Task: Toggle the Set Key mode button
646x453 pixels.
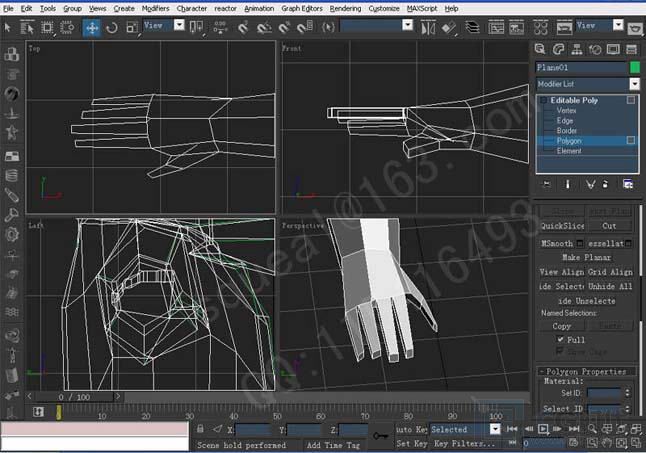Action: [412, 443]
